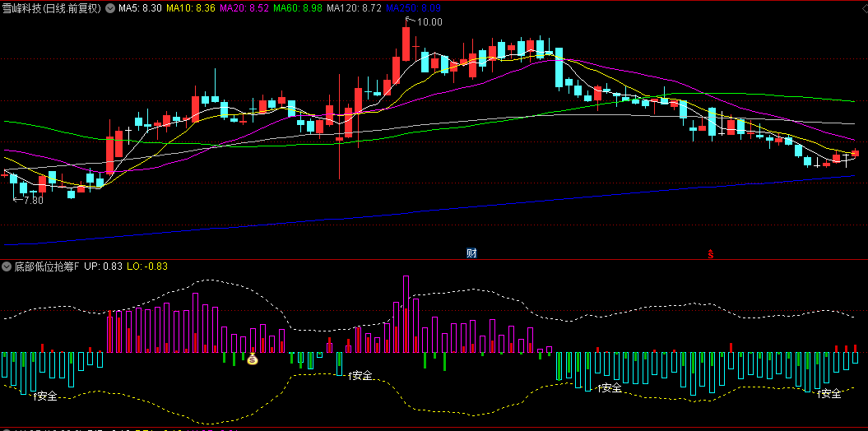Open the dropdown beside 雪峰科技 chart title
This screenshot has height=431, width=868.
pos(109,7)
